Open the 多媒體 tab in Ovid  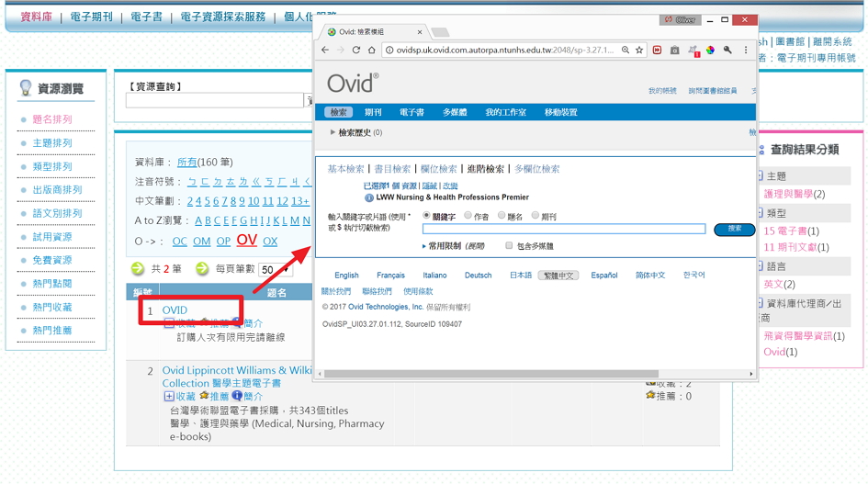point(455,112)
